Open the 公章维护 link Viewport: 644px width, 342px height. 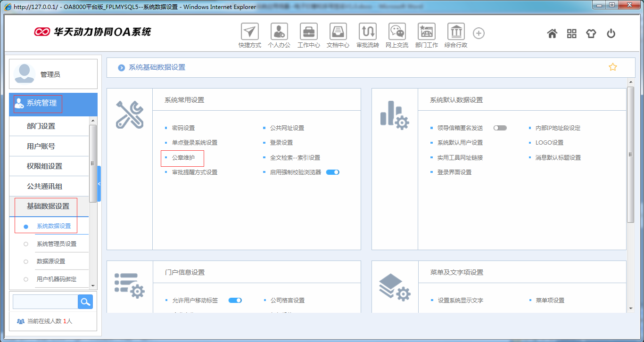[183, 157]
